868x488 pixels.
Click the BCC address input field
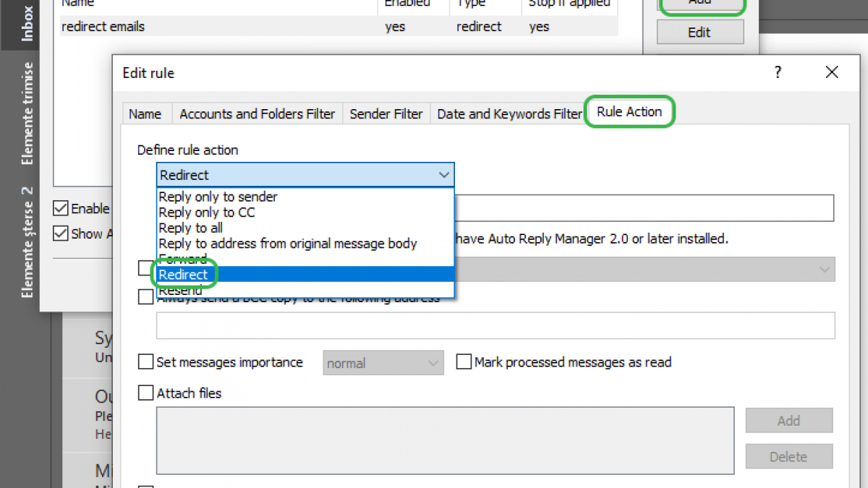(x=495, y=325)
